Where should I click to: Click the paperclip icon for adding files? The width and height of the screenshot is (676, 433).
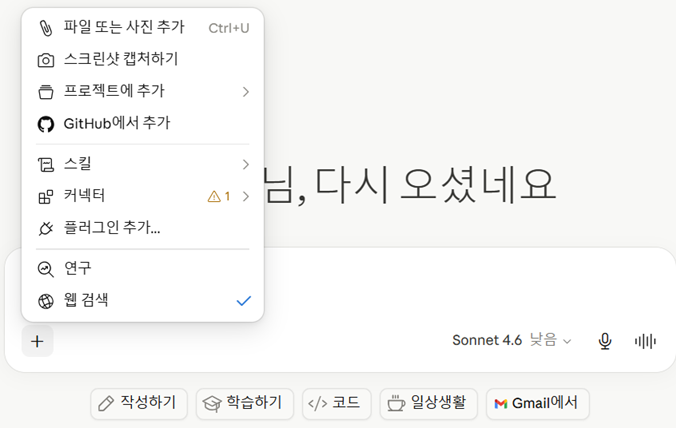click(x=46, y=28)
